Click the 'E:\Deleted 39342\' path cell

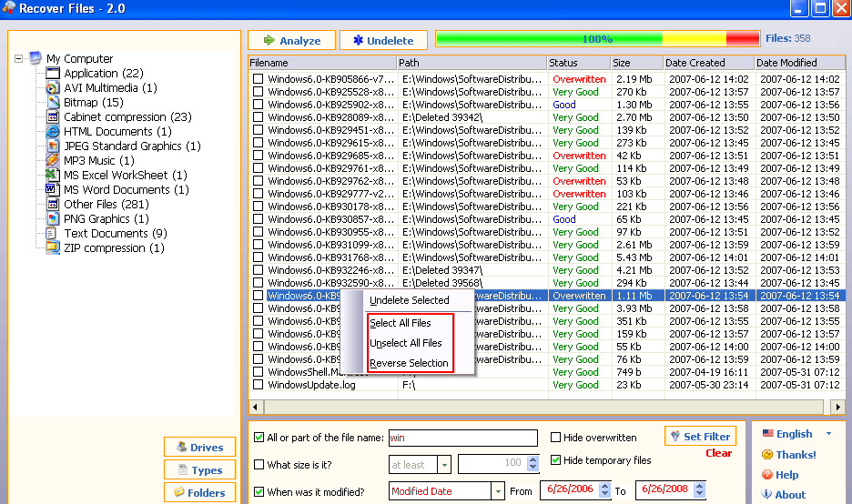tap(442, 117)
